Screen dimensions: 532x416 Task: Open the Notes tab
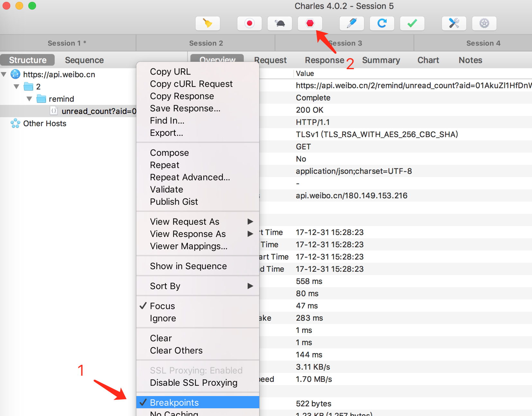(x=470, y=60)
